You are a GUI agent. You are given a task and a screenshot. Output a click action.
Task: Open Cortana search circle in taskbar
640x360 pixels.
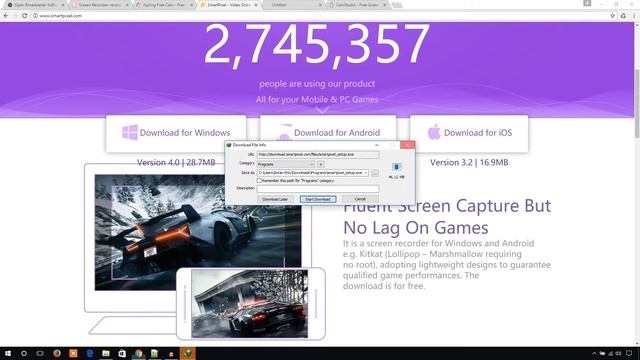coord(24,353)
